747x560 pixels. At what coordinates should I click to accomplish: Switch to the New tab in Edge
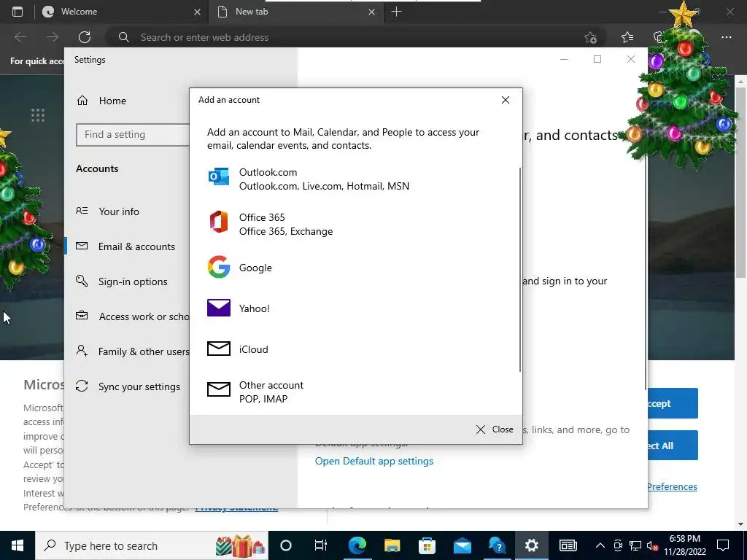295,12
